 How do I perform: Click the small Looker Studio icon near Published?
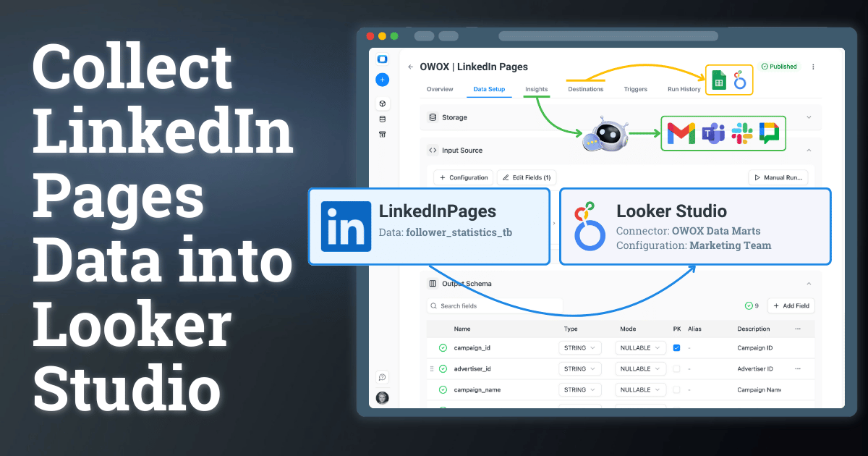pos(739,80)
